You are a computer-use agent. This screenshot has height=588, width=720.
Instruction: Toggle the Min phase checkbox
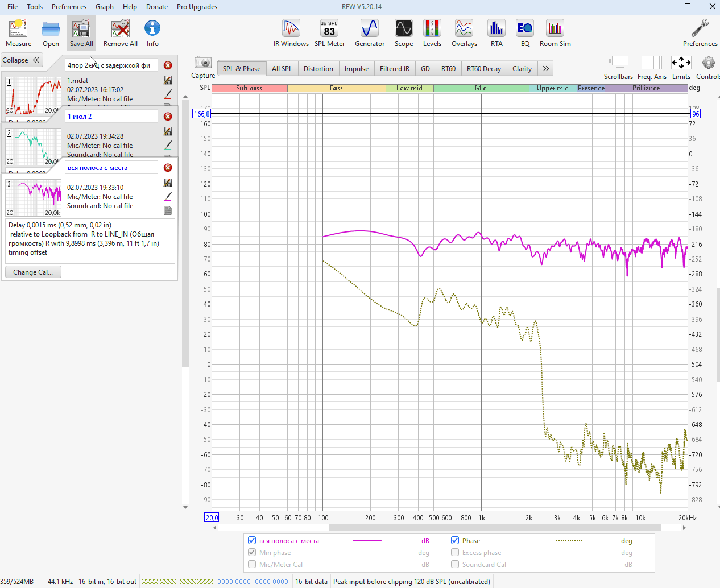point(252,552)
